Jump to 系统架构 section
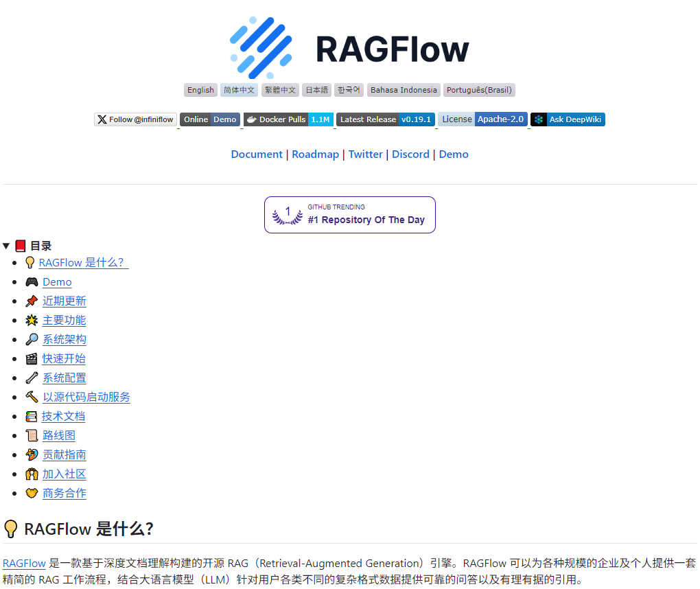This screenshot has width=700, height=589. (65, 339)
